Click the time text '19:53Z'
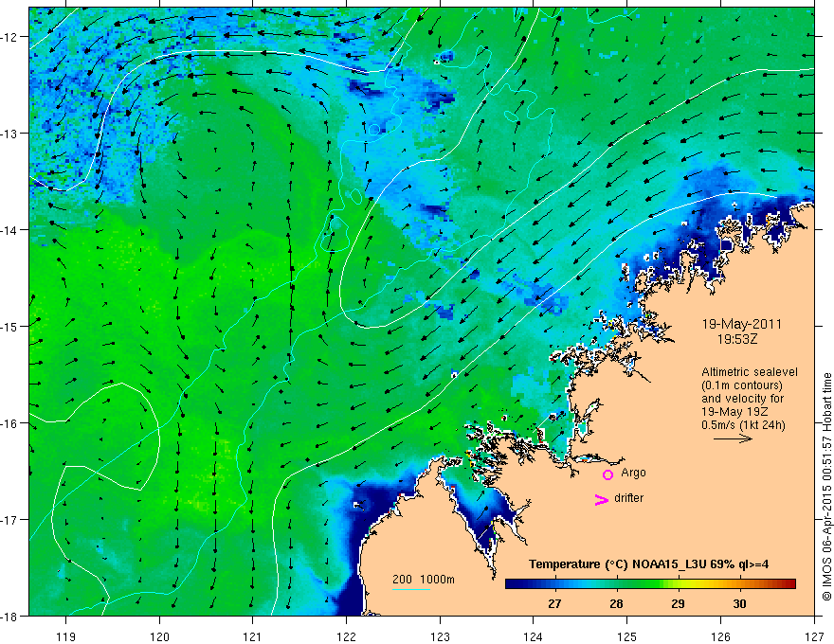This screenshot has width=834, height=644. [x=737, y=339]
